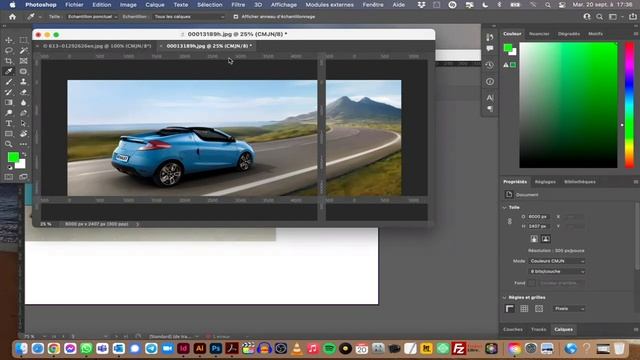Select the Spot Healing tool
The height and width of the screenshot is (360, 640).
tap(23, 71)
